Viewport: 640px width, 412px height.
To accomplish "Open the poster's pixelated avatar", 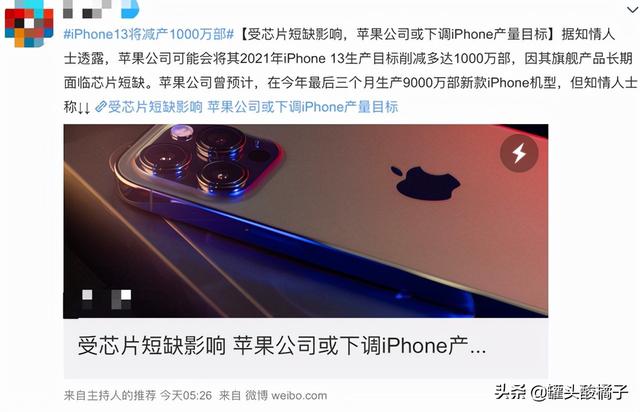I will (x=29, y=24).
